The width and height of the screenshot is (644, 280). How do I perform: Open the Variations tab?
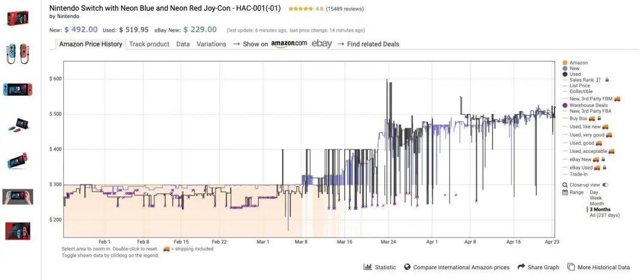pyautogui.click(x=211, y=44)
